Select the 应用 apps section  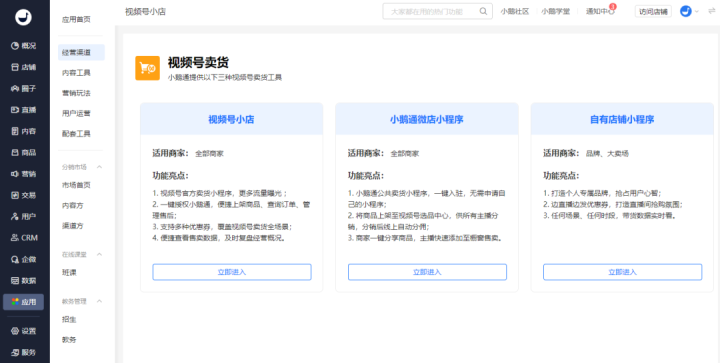23,302
